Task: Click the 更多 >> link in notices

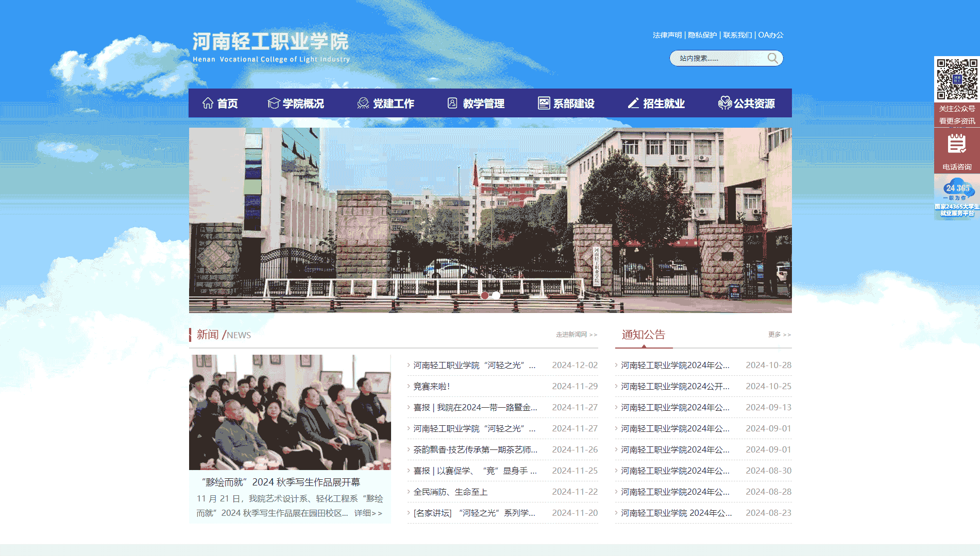Action: [780, 335]
